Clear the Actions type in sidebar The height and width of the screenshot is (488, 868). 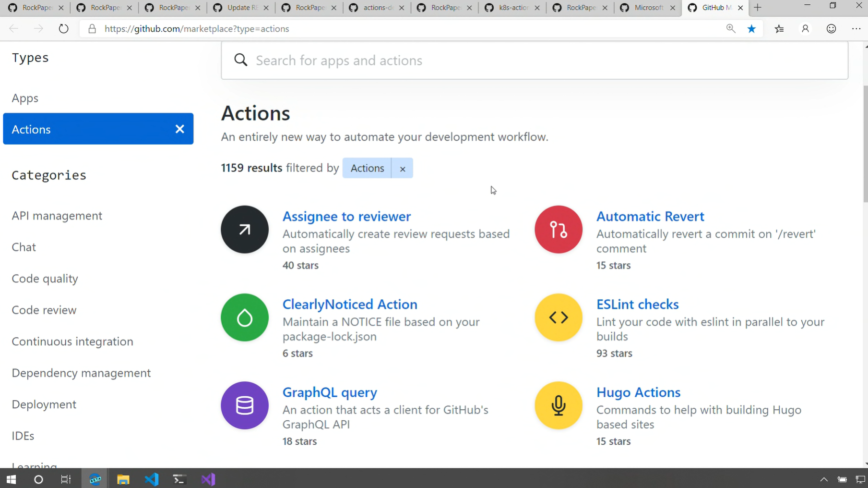(179, 129)
